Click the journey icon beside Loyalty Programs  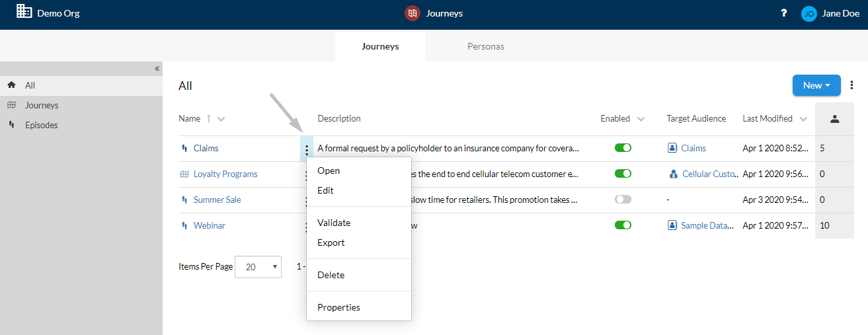tap(184, 174)
